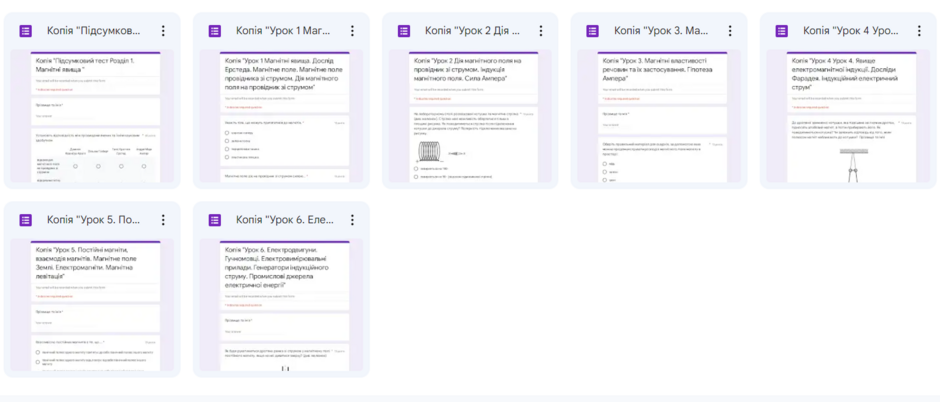Open the "Урок 4 Уро..." form preview thumbnail
This screenshot has width=940, height=402.
(848, 116)
